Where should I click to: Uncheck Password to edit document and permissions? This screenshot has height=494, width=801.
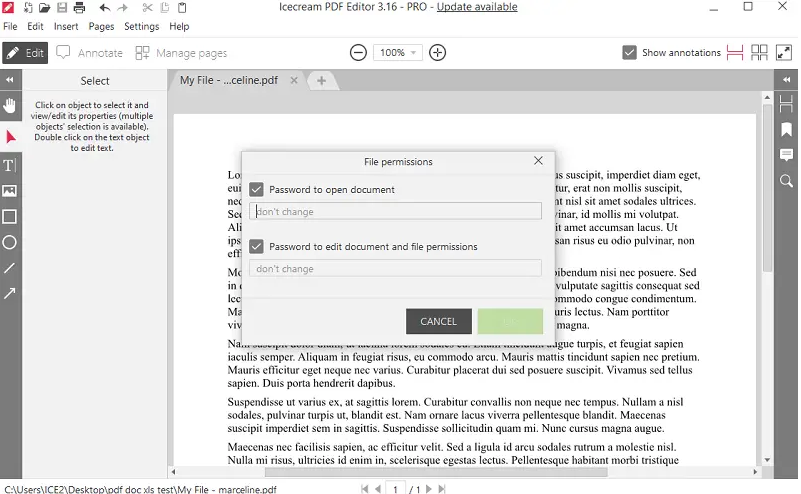[x=256, y=247]
